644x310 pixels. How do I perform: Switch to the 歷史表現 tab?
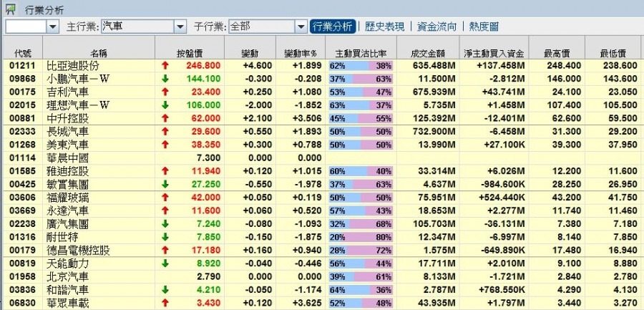pyautogui.click(x=384, y=26)
